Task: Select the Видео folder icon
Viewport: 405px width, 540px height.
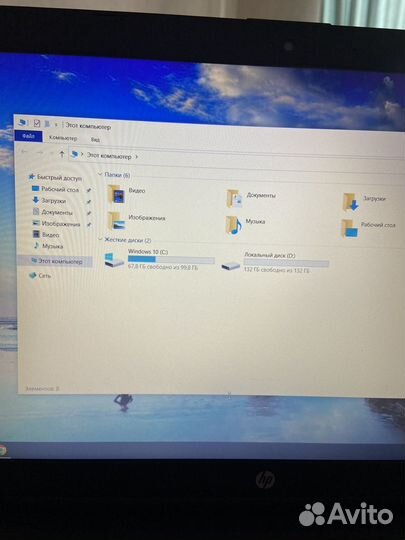Action: point(116,194)
